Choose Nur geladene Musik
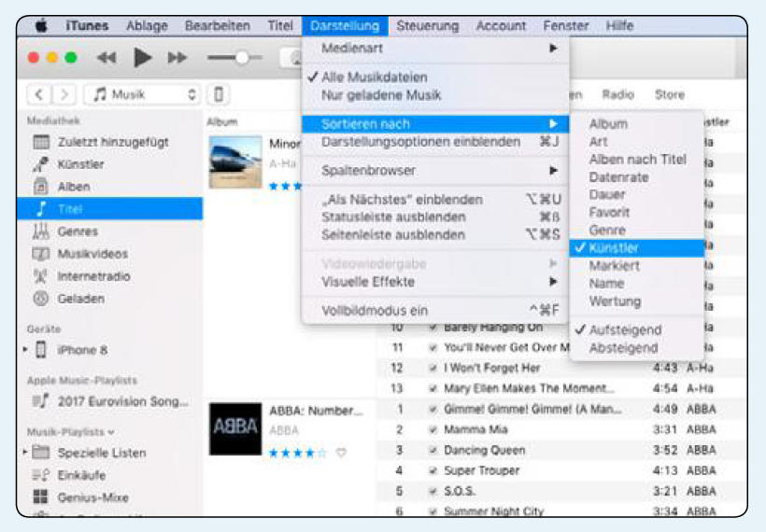The image size is (766, 532). coord(435,94)
